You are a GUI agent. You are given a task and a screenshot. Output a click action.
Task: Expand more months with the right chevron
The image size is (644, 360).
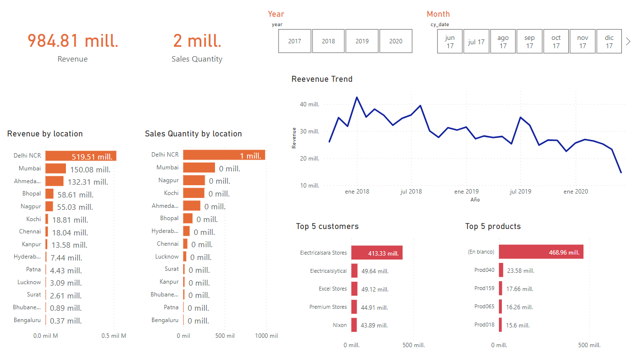point(628,41)
